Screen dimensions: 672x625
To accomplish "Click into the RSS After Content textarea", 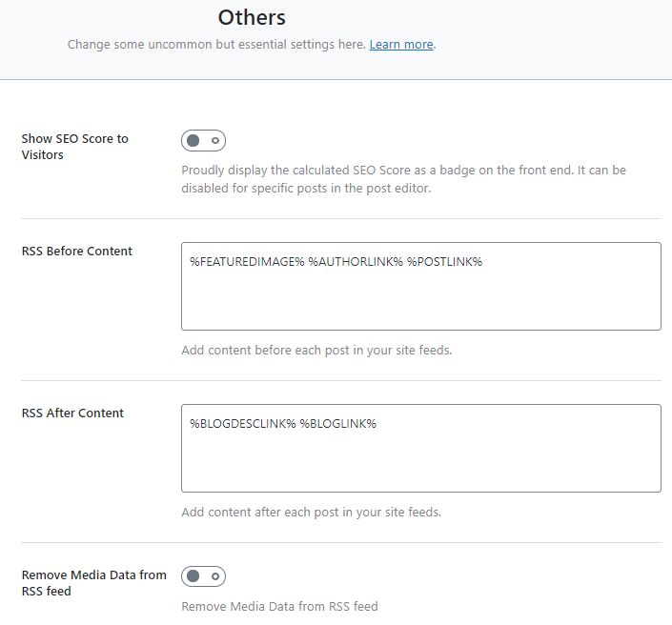I will (x=421, y=448).
